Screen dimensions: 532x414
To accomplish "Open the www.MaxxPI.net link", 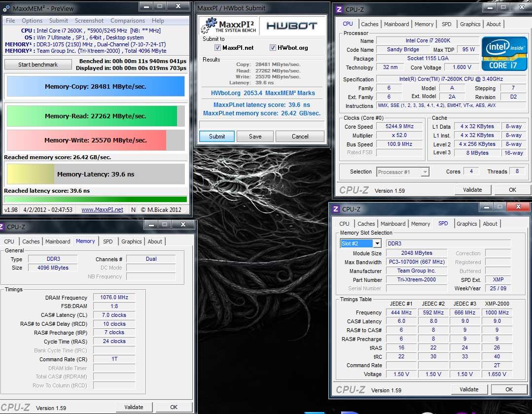I will click(x=102, y=209).
